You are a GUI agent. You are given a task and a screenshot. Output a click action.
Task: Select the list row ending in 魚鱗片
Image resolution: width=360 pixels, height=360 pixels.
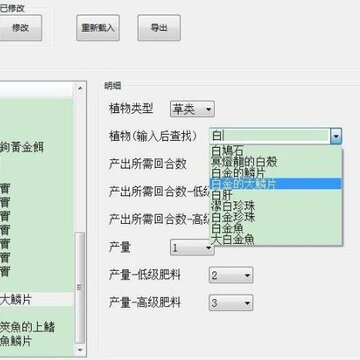37,341
